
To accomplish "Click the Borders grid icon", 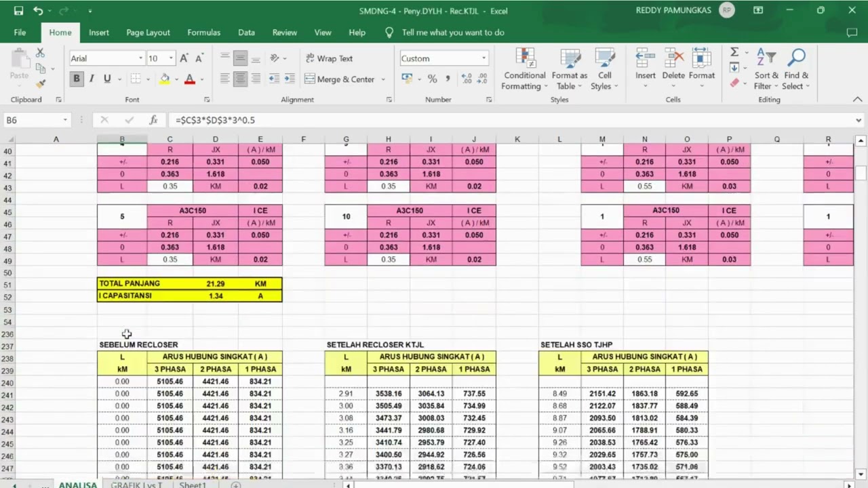I will click(x=136, y=79).
